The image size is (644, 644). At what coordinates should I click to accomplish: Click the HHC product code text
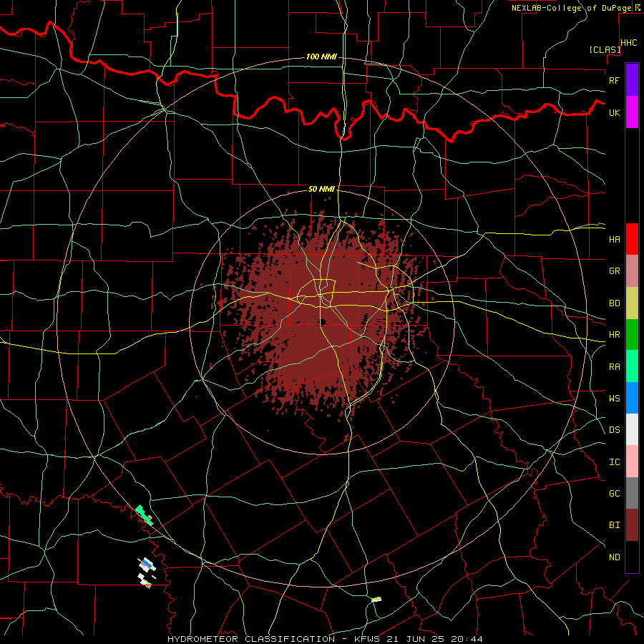tap(629, 43)
